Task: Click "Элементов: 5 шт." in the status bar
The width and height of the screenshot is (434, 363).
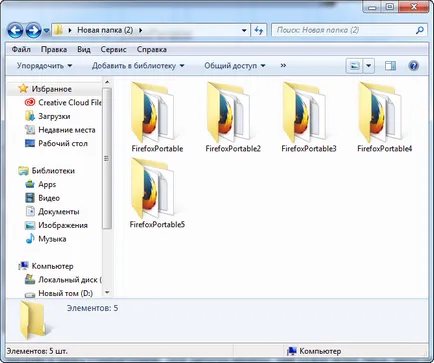Action: [37, 351]
